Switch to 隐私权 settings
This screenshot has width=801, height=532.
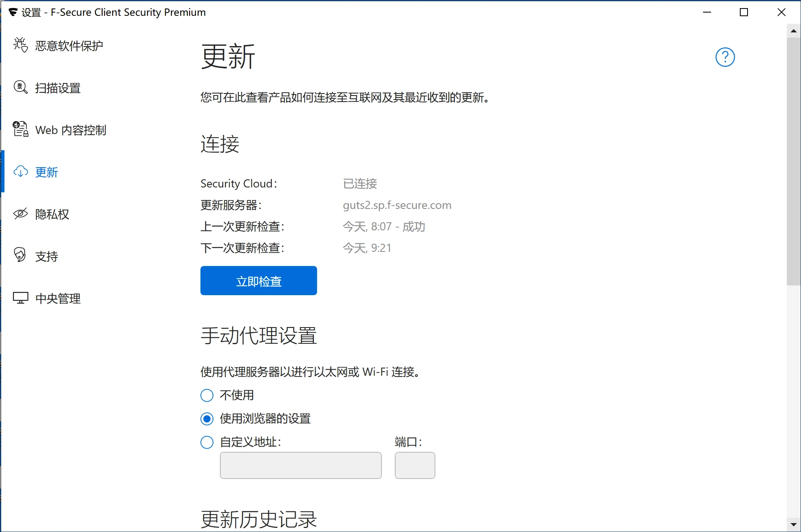[x=52, y=214]
